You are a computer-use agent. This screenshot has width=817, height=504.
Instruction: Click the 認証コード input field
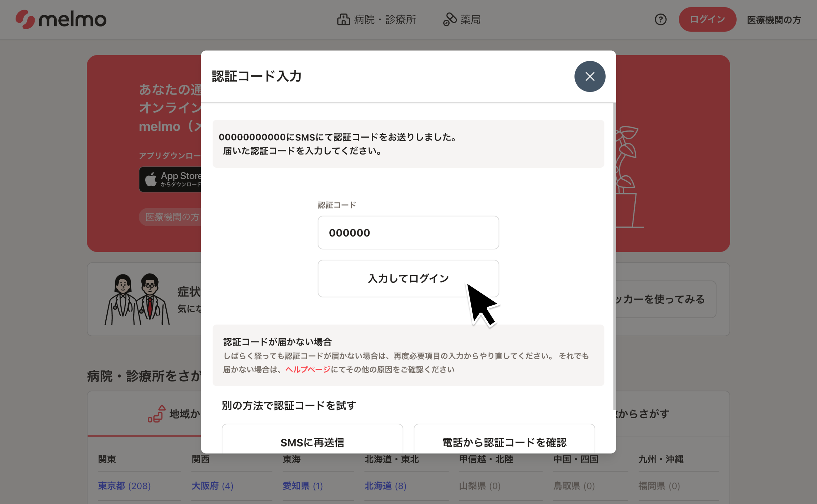pos(408,233)
